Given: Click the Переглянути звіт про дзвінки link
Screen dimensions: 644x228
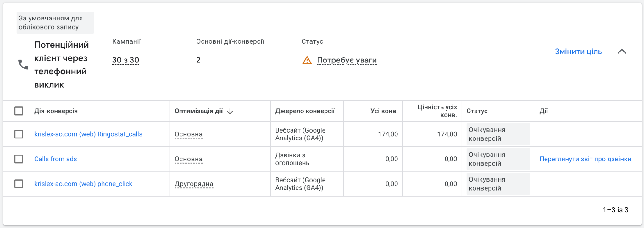Looking at the screenshot, I should pos(585,159).
